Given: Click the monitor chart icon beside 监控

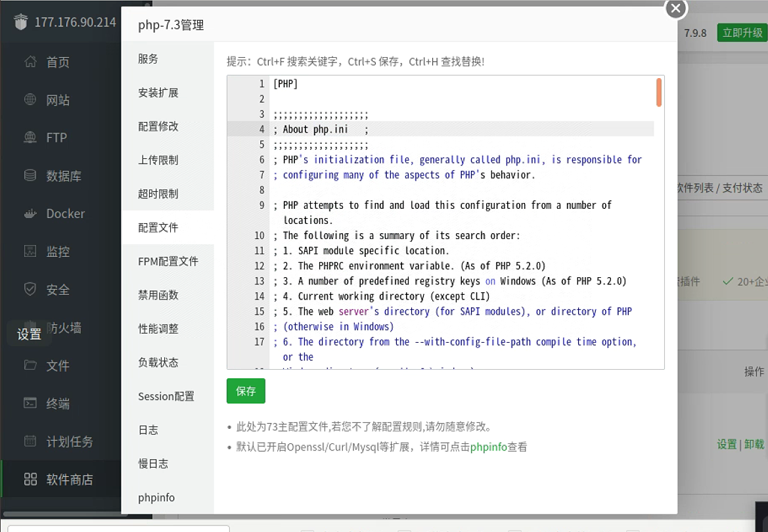Looking at the screenshot, I should 30,252.
